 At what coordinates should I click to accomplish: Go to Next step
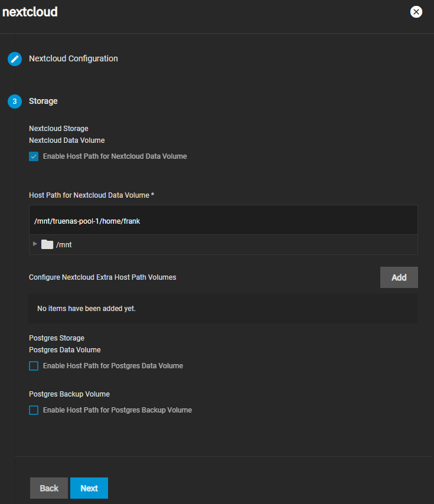89,488
